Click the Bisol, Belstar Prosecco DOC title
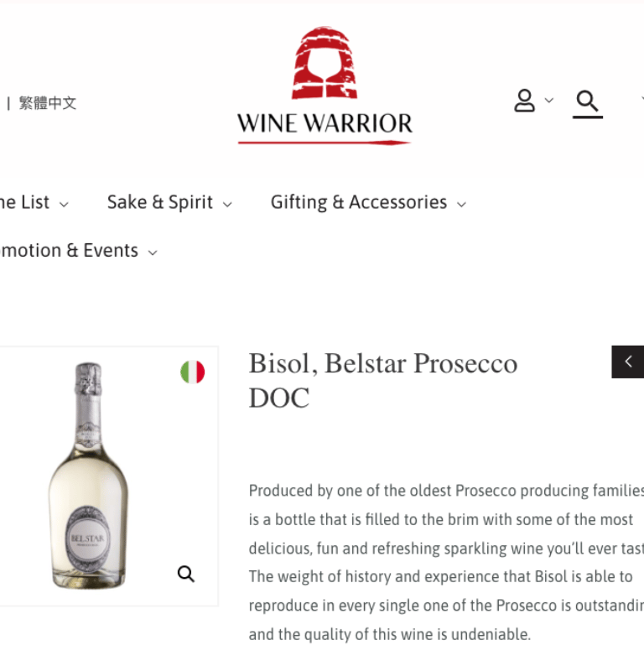The image size is (644, 661). point(382,380)
